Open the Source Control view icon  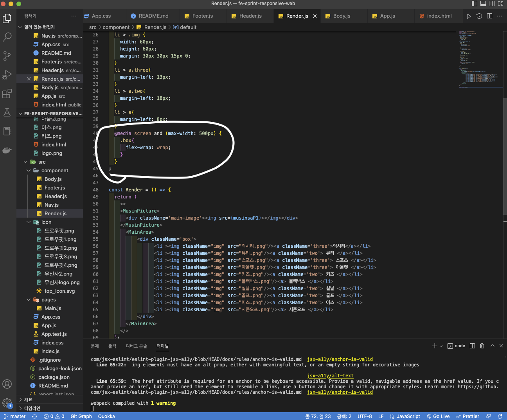point(7,56)
